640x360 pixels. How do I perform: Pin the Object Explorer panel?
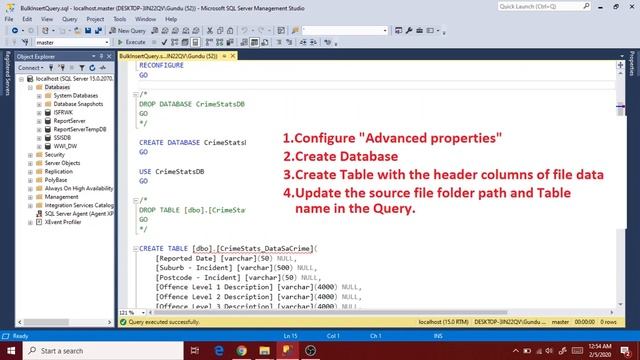(x=101, y=56)
